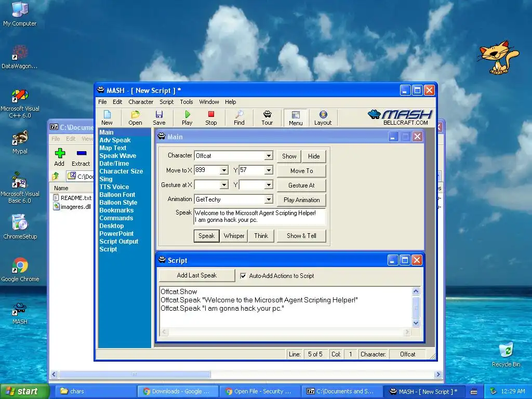Image resolution: width=532 pixels, height=399 pixels.
Task: Select the Microsoft Visual Basic 6.0 icon
Action: [20, 188]
